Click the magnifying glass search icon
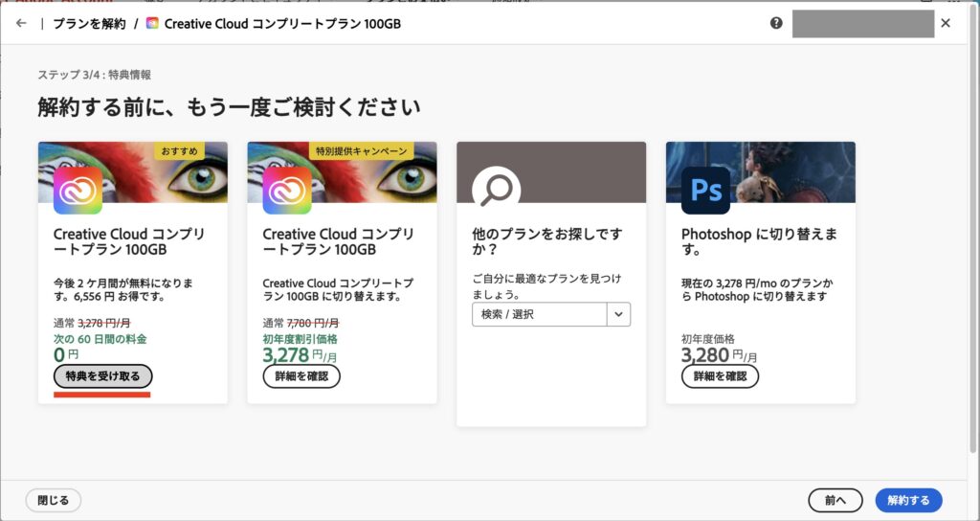Image resolution: width=980 pixels, height=521 pixels. (x=496, y=190)
